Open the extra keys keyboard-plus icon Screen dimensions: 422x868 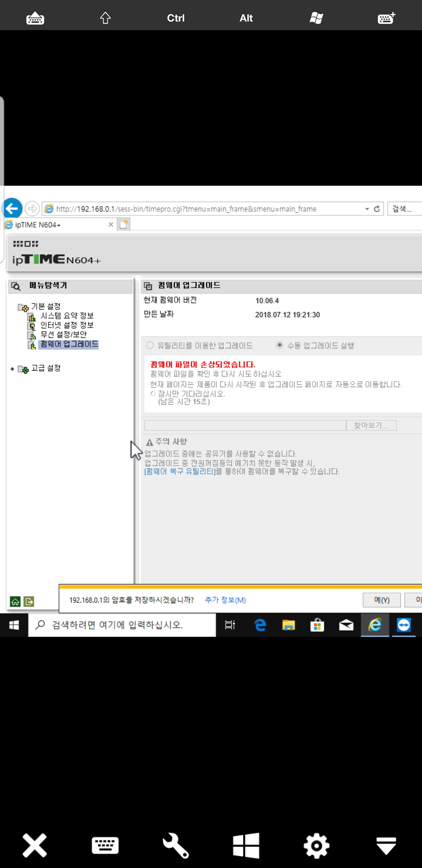point(387,18)
